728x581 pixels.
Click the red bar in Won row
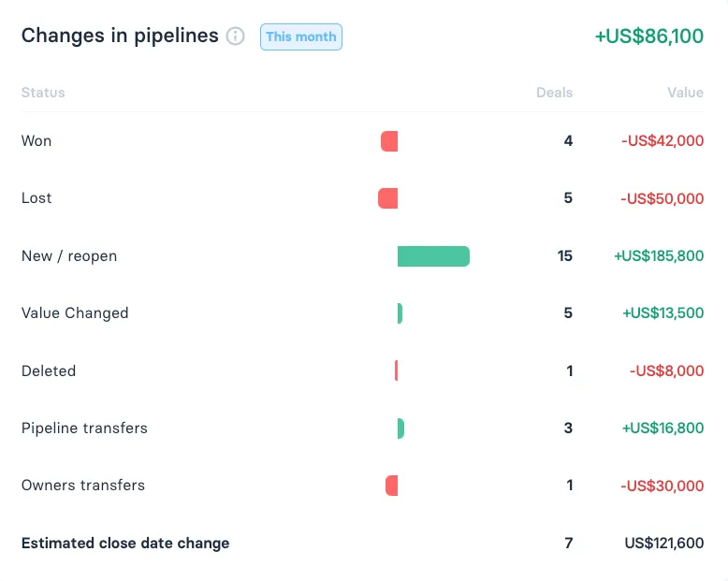[x=389, y=141]
